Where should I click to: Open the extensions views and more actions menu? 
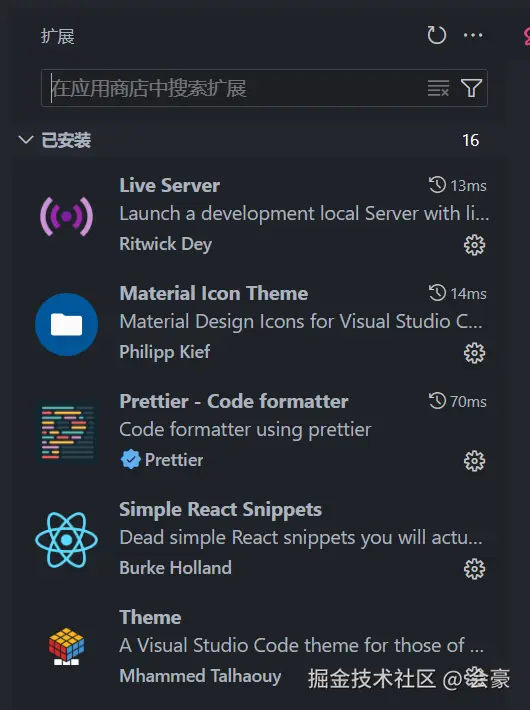click(x=473, y=35)
